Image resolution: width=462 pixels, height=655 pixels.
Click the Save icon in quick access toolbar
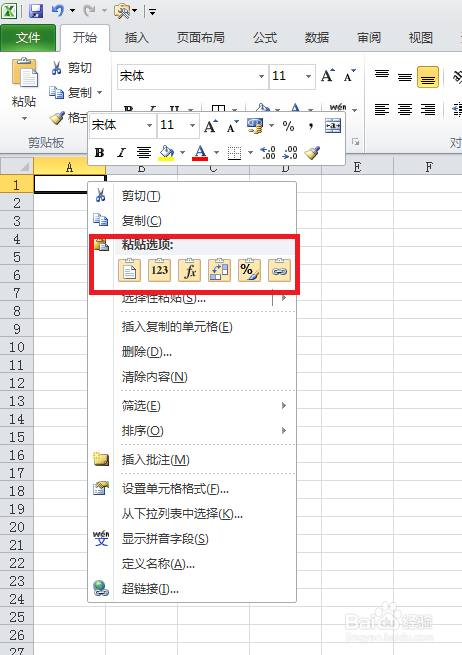click(x=36, y=10)
